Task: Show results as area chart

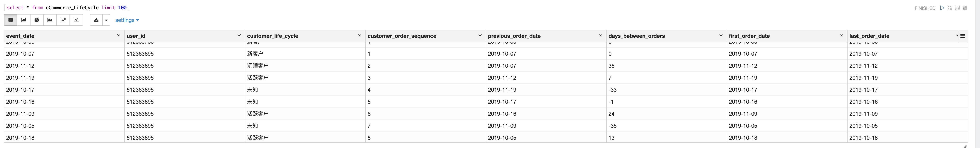Action: [50, 20]
